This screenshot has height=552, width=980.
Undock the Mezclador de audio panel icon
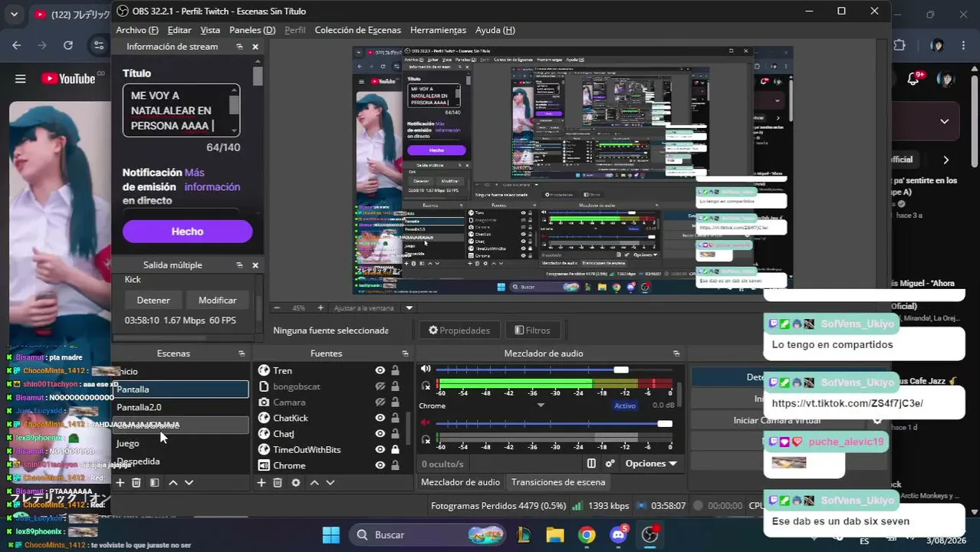tap(676, 353)
